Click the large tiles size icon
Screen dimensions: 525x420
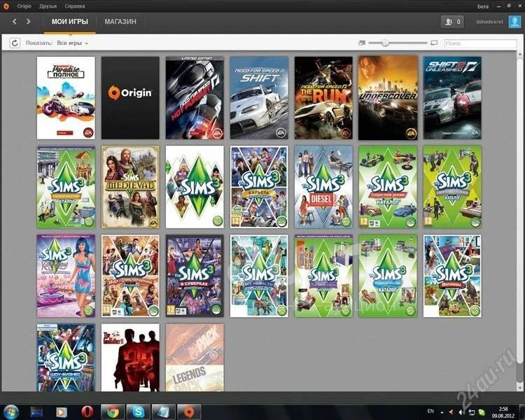[x=434, y=43]
